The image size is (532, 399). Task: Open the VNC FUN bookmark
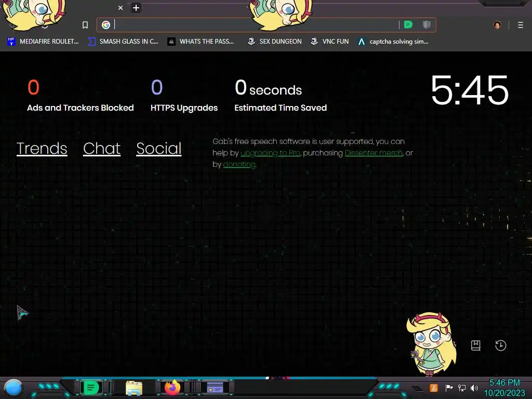330,42
